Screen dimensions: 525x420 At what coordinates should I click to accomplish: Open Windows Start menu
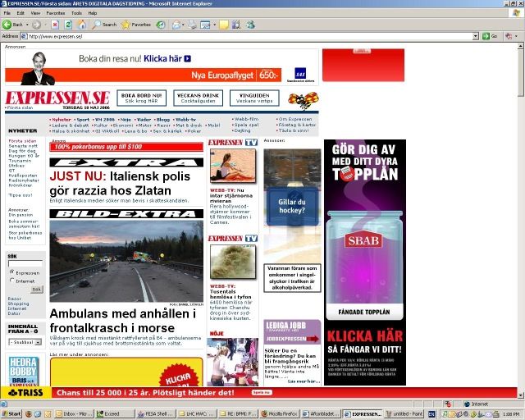point(11,414)
